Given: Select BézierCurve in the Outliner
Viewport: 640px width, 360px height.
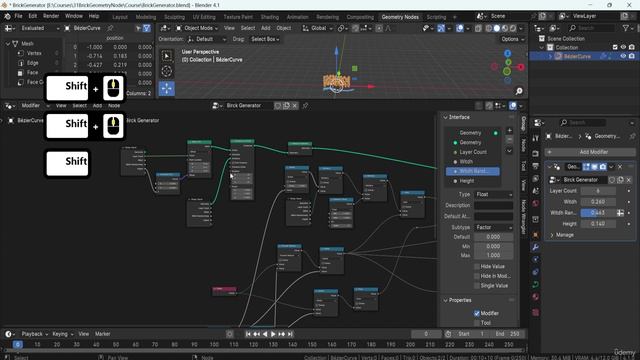Looking at the screenshot, I should [x=577, y=56].
